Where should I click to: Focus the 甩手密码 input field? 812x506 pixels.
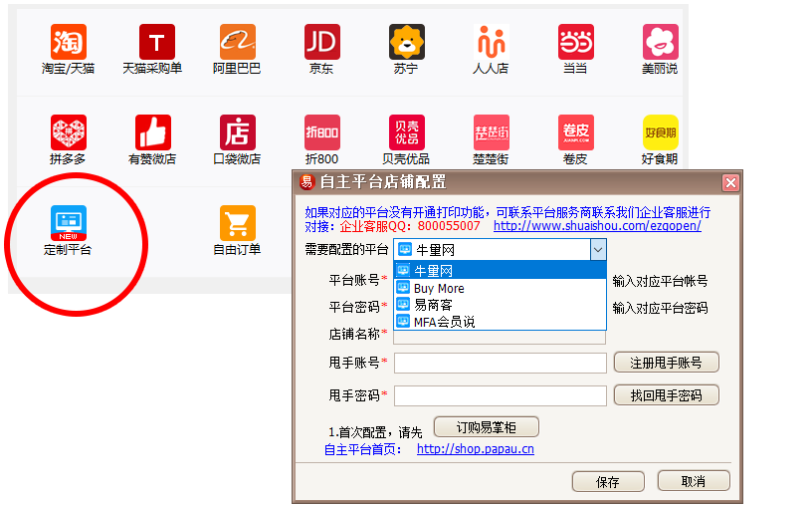tap(501, 396)
